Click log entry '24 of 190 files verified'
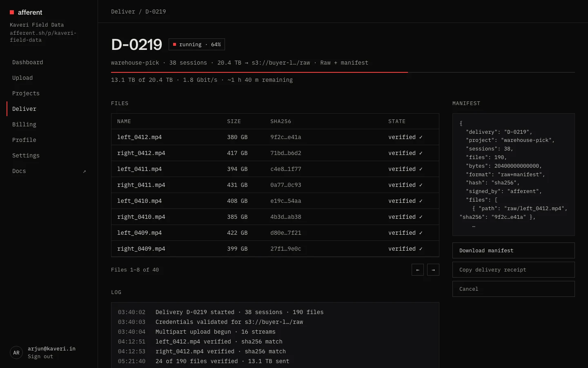588x368 pixels. (223, 361)
